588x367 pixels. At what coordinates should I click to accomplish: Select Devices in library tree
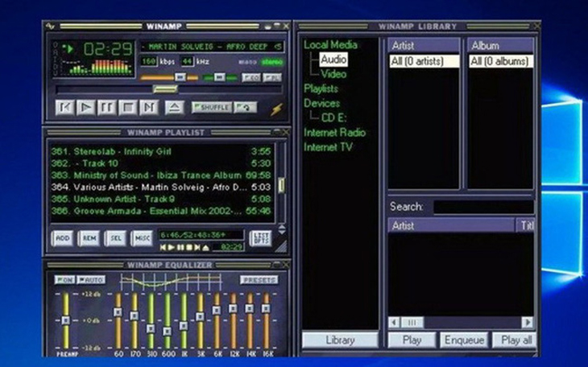tap(321, 103)
